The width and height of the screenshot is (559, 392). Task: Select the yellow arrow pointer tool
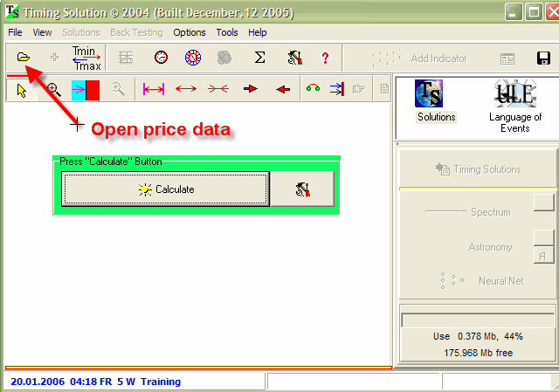pyautogui.click(x=23, y=89)
